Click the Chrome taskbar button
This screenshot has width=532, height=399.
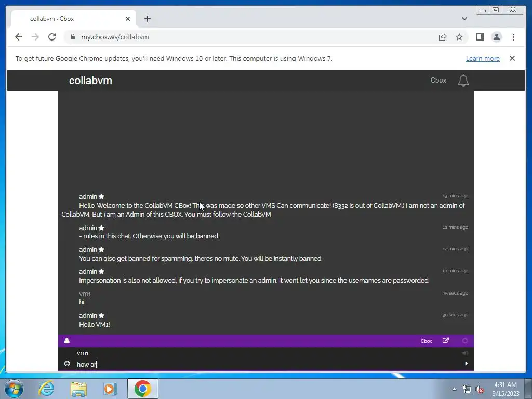pos(142,389)
